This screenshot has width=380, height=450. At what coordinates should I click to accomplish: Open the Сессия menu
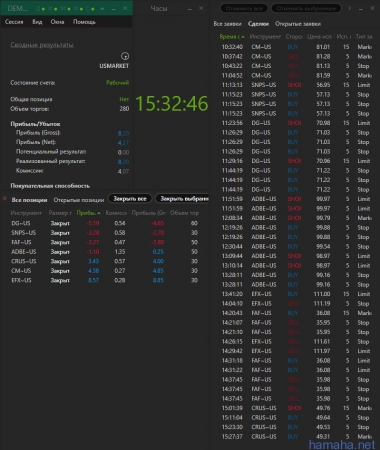[x=14, y=22]
